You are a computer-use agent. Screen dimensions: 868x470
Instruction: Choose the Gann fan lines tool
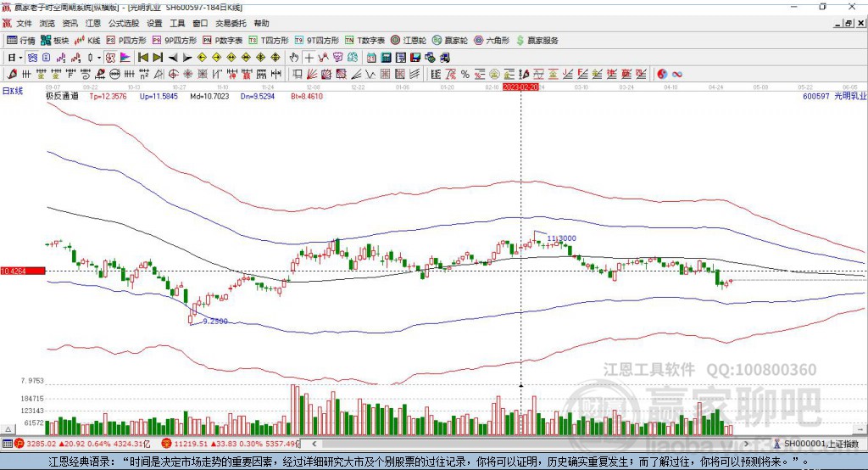tap(312, 75)
